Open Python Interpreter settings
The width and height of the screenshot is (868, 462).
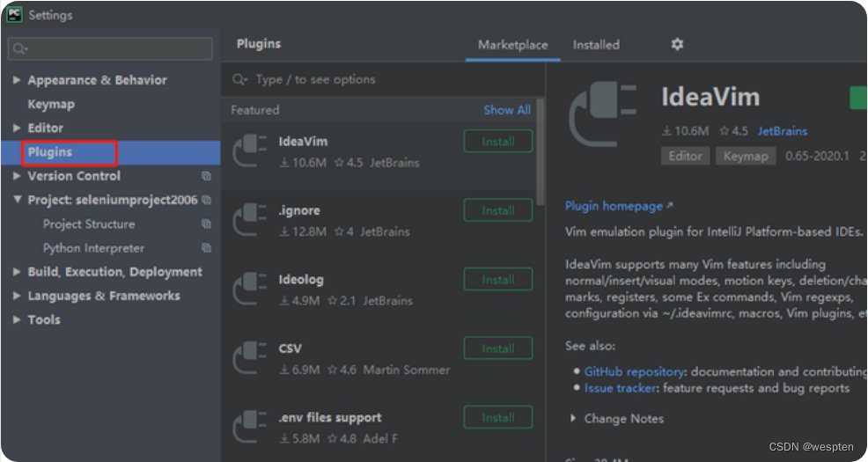[93, 248]
